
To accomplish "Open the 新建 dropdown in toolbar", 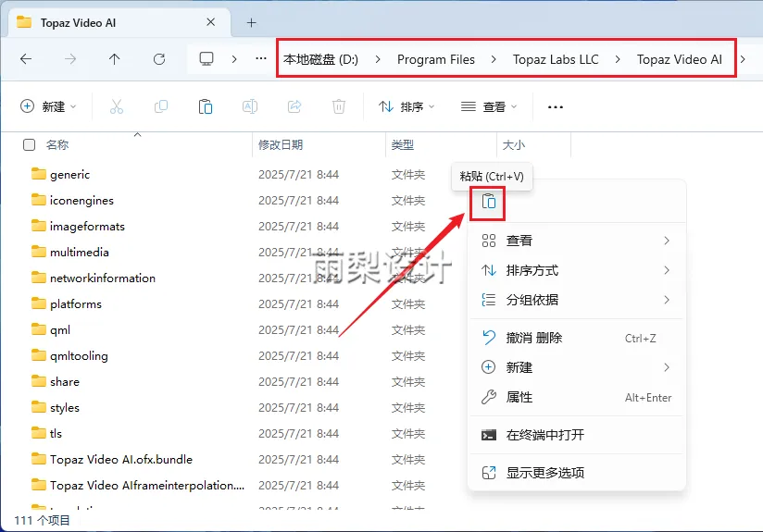I will tap(48, 106).
